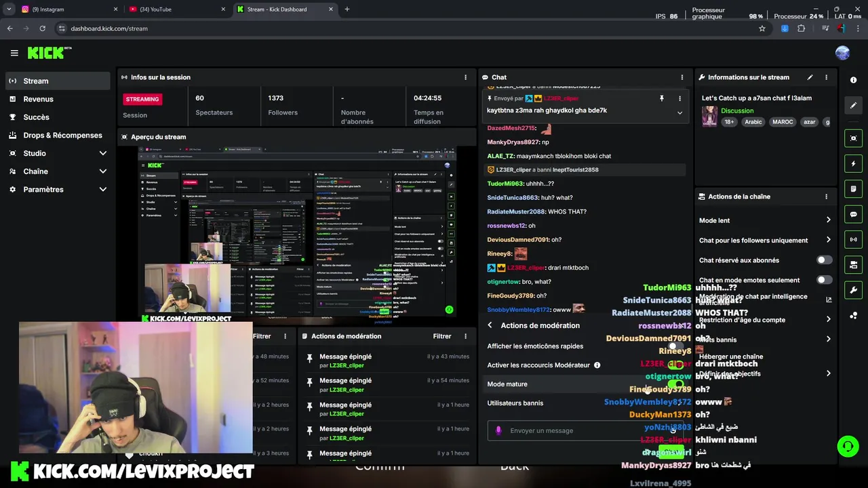Viewport: 868px width, 488px height.
Task: Click the Arabic tag chip
Action: [x=753, y=122]
